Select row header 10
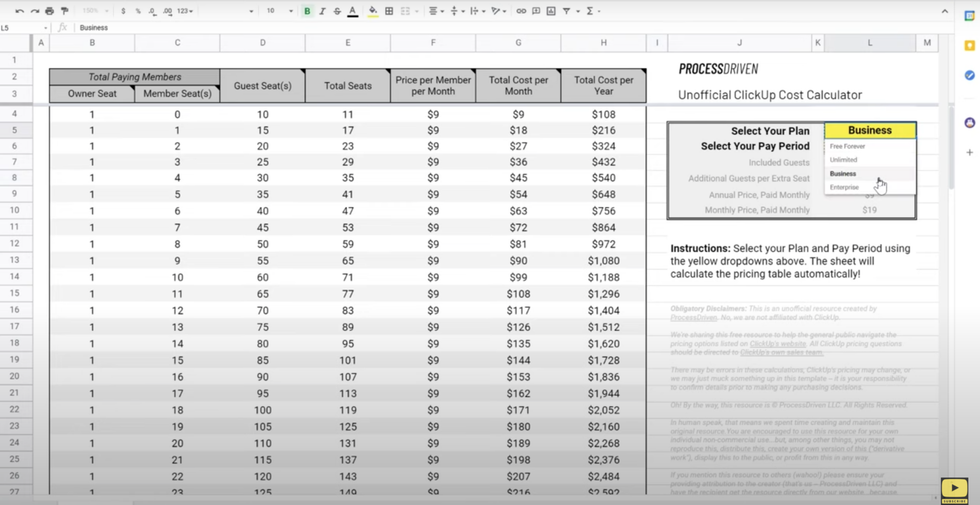 15,210
